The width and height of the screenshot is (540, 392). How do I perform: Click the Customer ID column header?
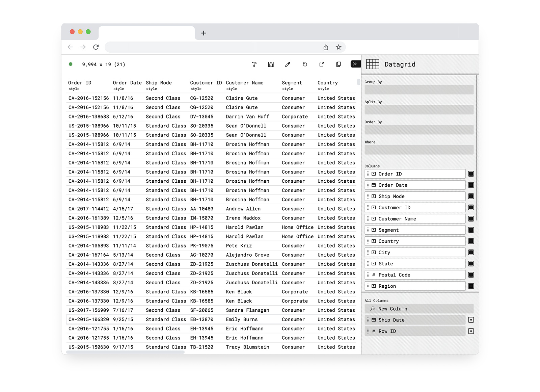pos(206,83)
